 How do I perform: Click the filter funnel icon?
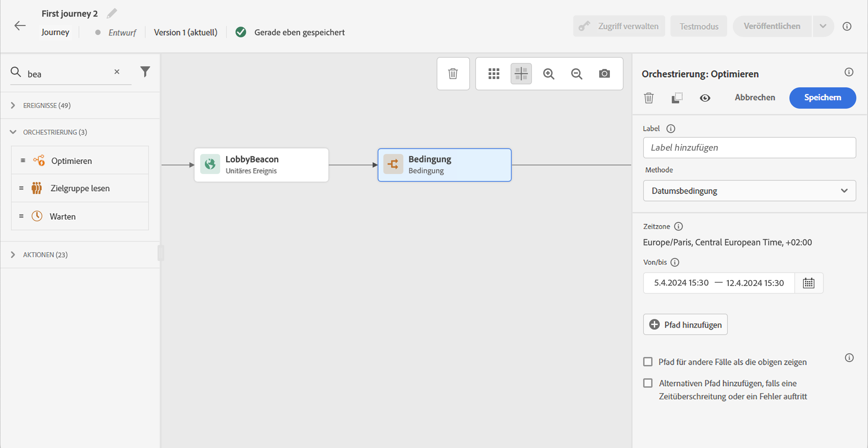(145, 71)
